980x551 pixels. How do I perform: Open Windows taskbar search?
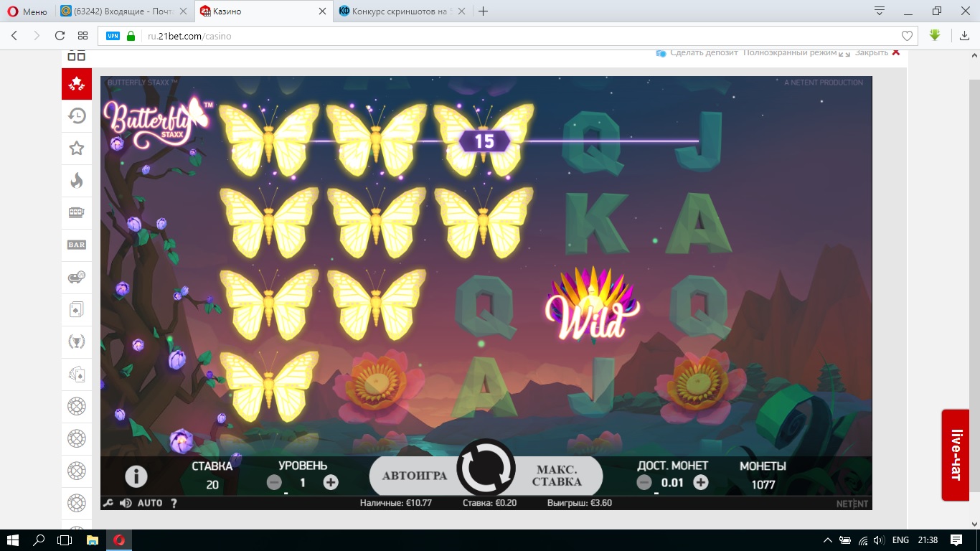(39, 540)
